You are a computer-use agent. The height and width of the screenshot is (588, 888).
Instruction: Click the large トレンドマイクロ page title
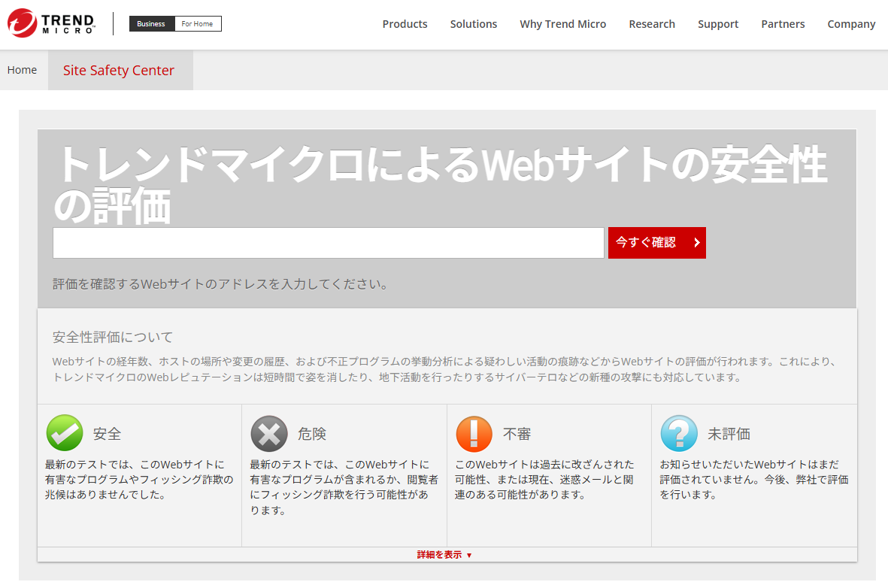coord(441,184)
